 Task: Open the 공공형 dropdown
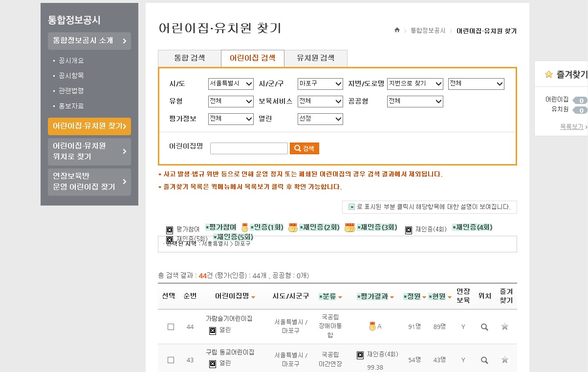pos(415,102)
